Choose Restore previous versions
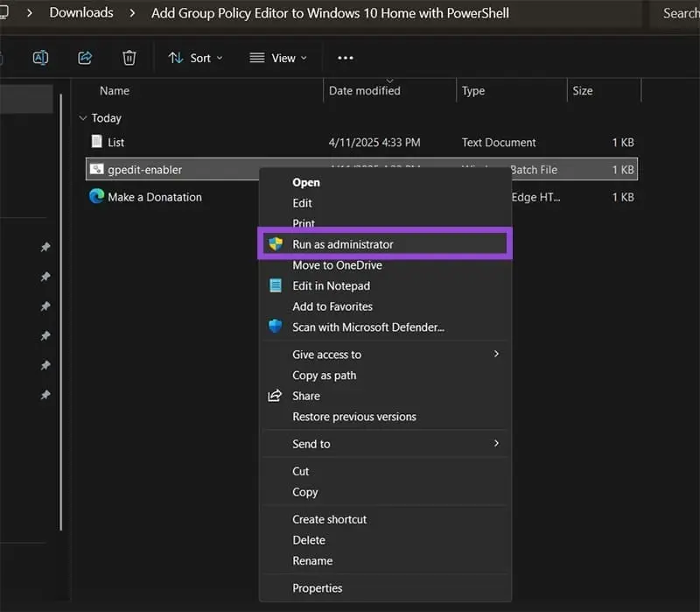The width and height of the screenshot is (700, 612). [385, 417]
